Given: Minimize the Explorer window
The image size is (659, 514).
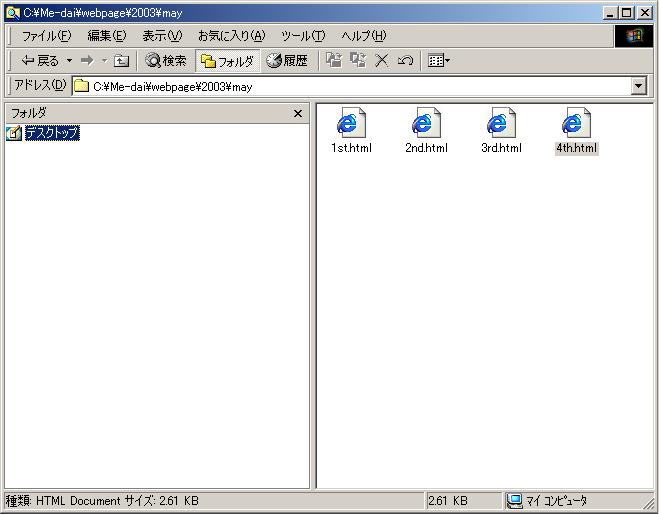Looking at the screenshot, I should point(610,13).
